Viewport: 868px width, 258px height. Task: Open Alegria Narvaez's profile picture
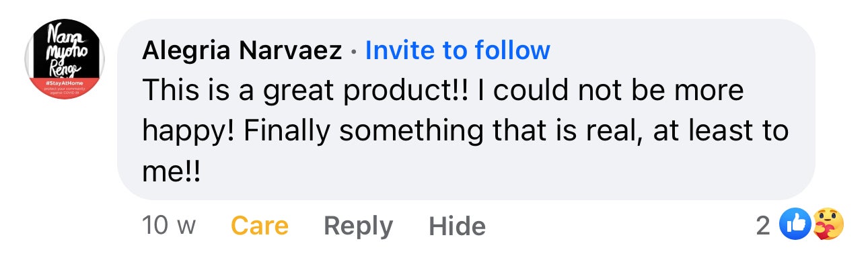[64, 60]
